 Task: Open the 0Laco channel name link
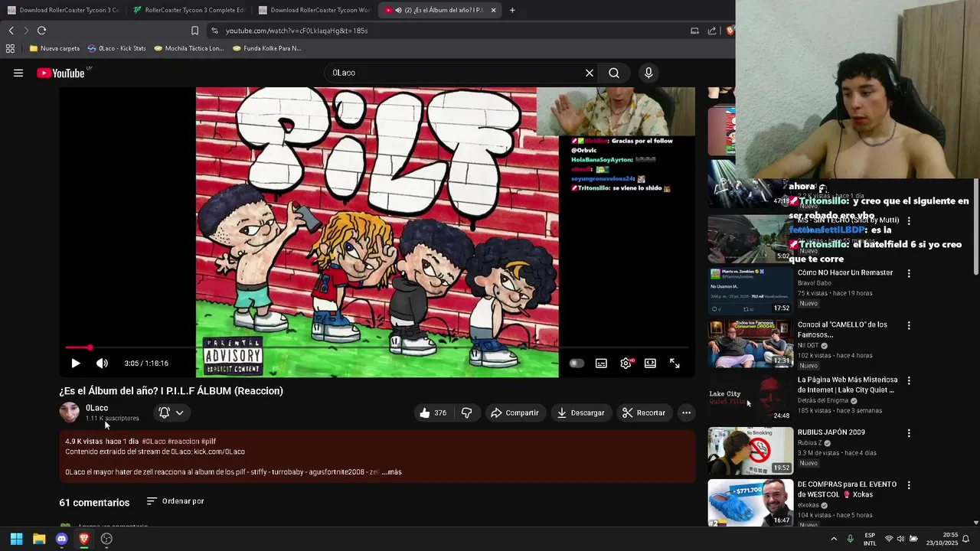[96, 408]
